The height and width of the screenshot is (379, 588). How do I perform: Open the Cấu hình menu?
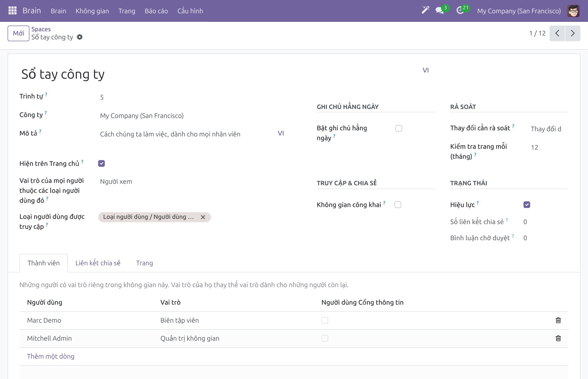pyautogui.click(x=190, y=11)
